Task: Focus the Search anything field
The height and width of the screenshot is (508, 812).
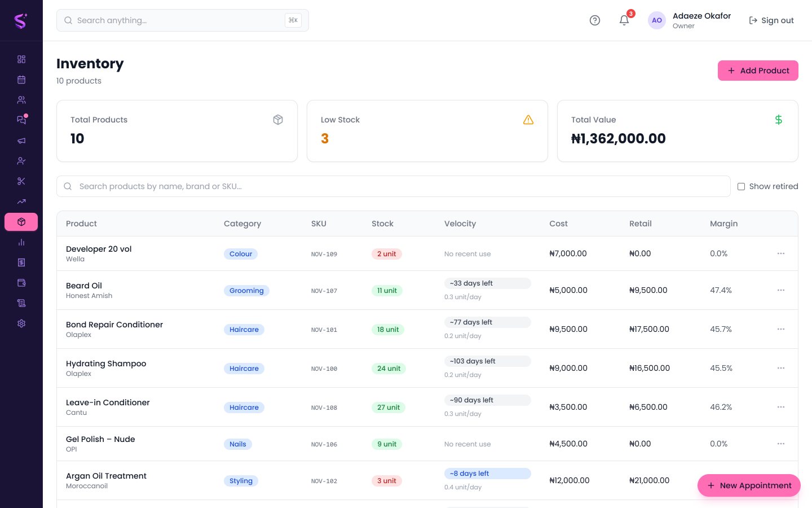Action: pyautogui.click(x=183, y=20)
